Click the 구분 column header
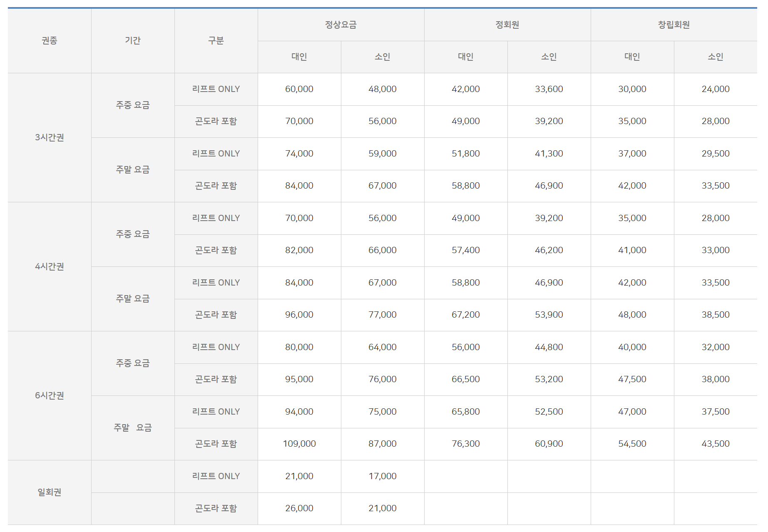 [x=216, y=40]
